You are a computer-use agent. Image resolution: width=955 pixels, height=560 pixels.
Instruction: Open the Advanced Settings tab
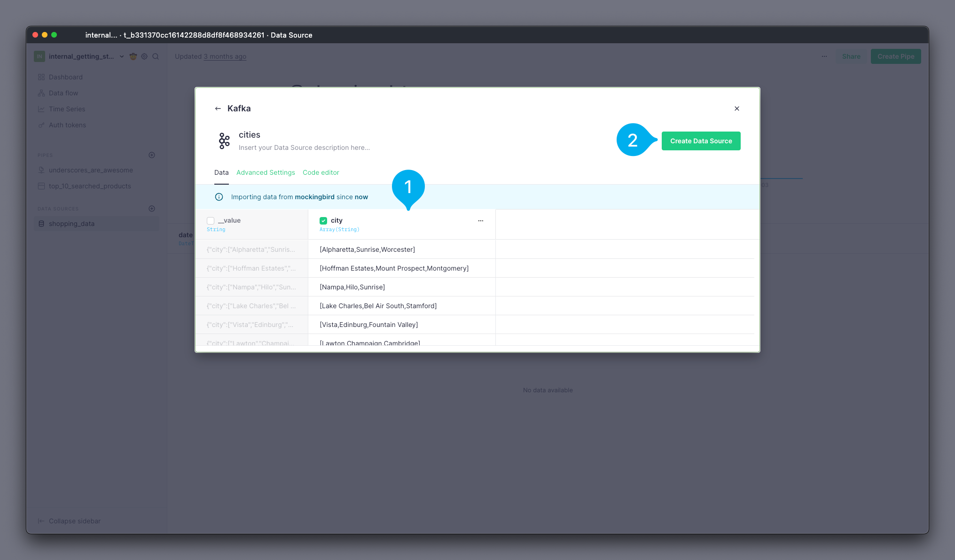[x=266, y=172]
